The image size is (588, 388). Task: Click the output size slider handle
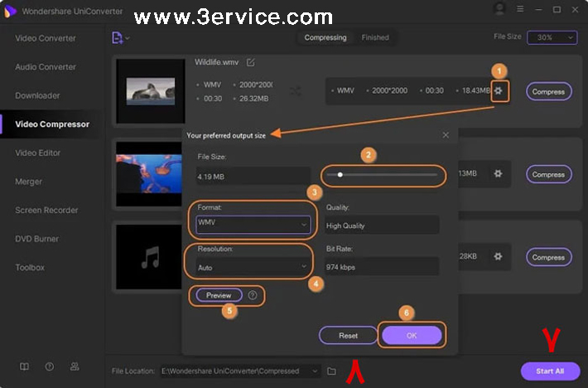click(340, 175)
